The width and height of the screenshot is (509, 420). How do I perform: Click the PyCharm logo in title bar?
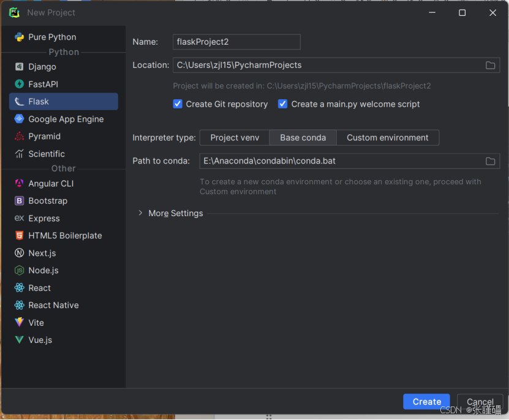pyautogui.click(x=14, y=13)
